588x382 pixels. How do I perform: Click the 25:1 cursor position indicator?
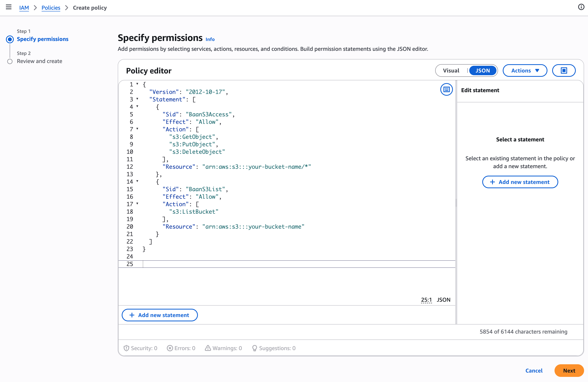(426, 300)
